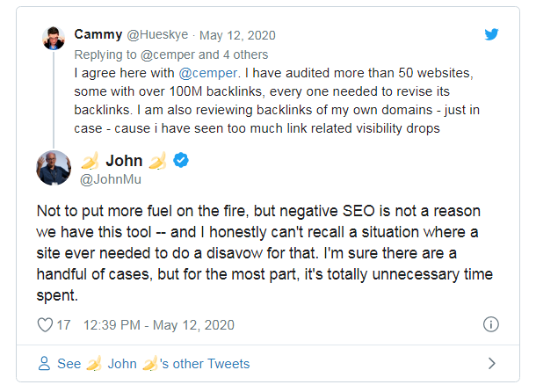Image resolution: width=536 pixels, height=392 pixels.
Task: Open Cammy's profile picture
Action: coord(54,39)
